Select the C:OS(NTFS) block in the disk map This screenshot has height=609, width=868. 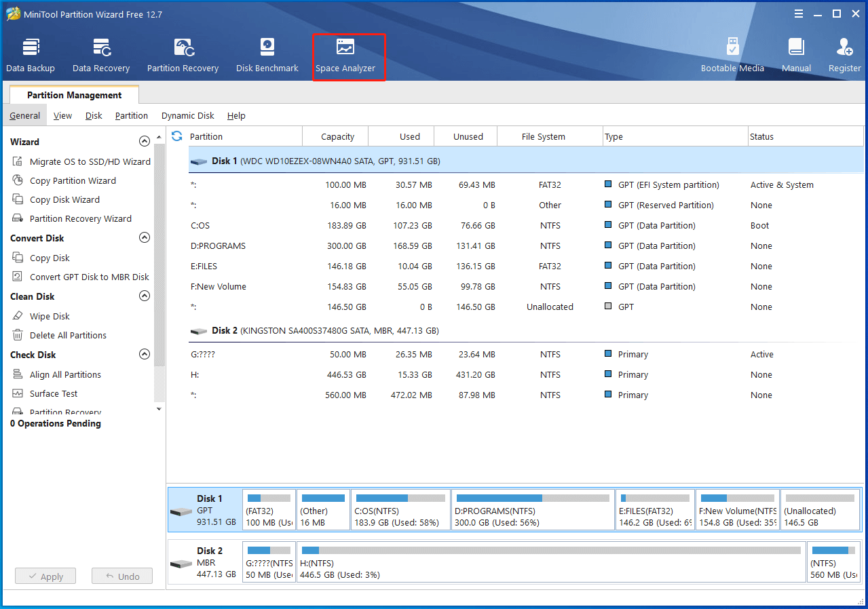point(401,509)
